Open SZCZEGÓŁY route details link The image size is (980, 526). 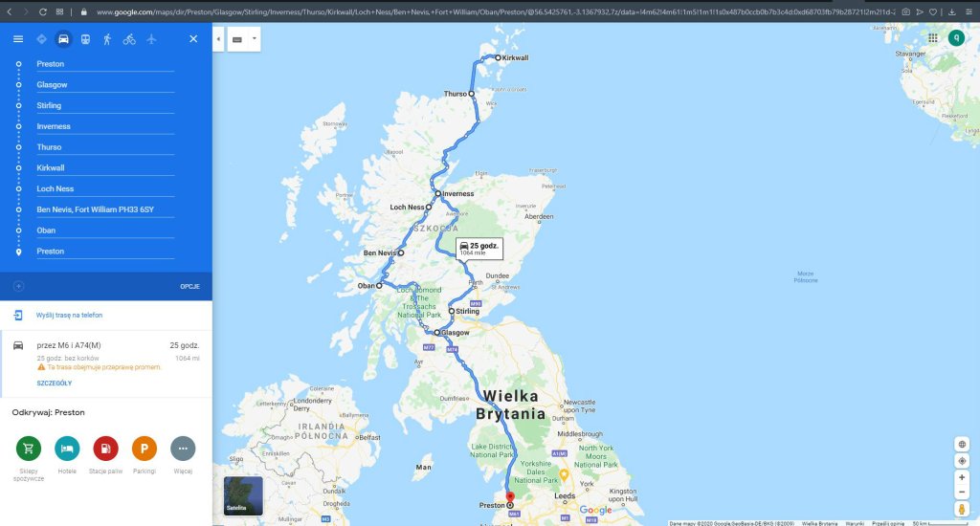pyautogui.click(x=55, y=383)
